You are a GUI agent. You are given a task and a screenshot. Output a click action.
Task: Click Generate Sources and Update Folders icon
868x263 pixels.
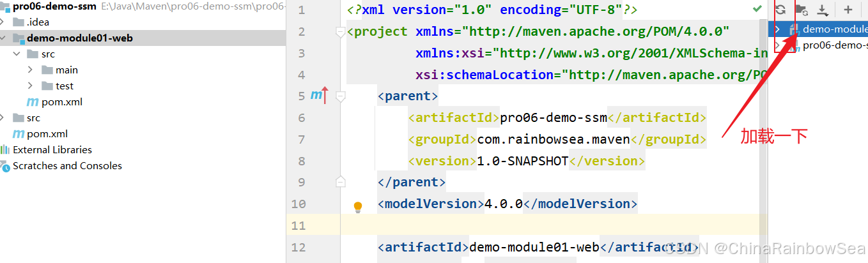tap(802, 10)
